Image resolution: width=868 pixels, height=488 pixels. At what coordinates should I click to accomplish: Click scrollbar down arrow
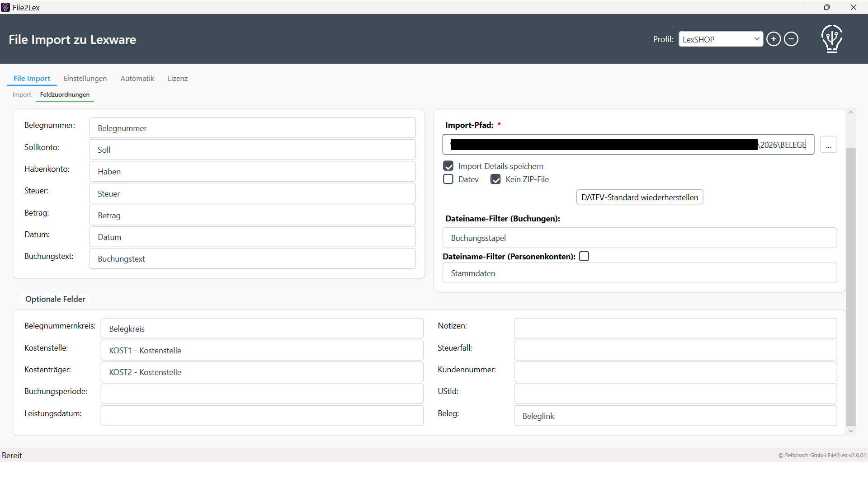point(851,431)
